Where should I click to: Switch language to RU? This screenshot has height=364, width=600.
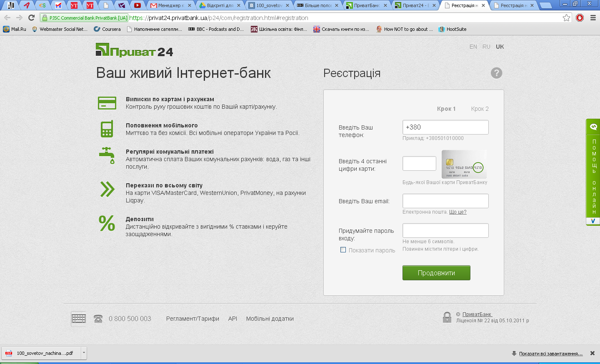click(x=486, y=47)
